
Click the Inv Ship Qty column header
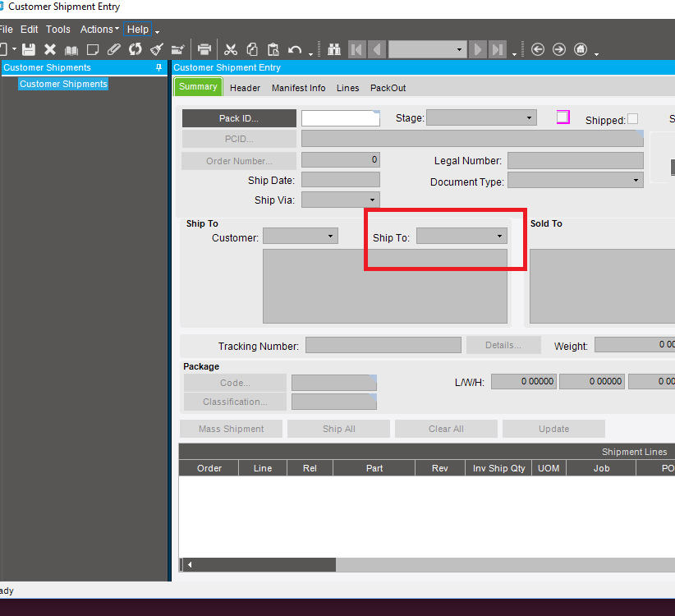(x=498, y=468)
